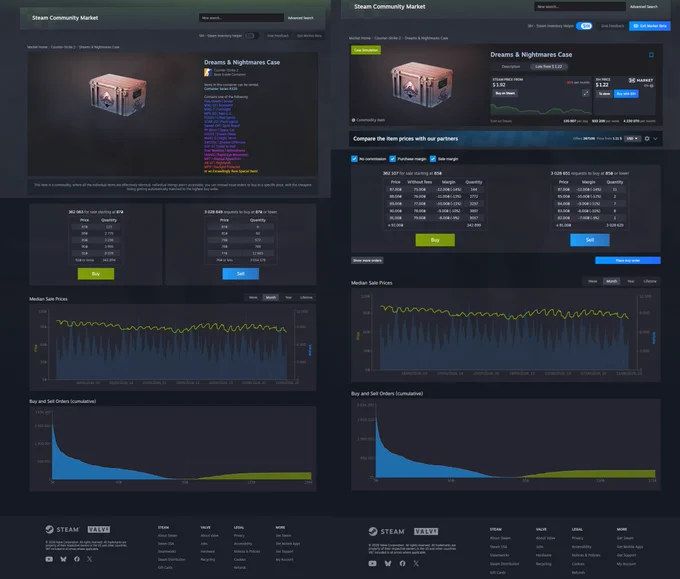Click the Counter-Strike 2 game icon on left page
The width and height of the screenshot is (680, 579).
tap(208, 72)
